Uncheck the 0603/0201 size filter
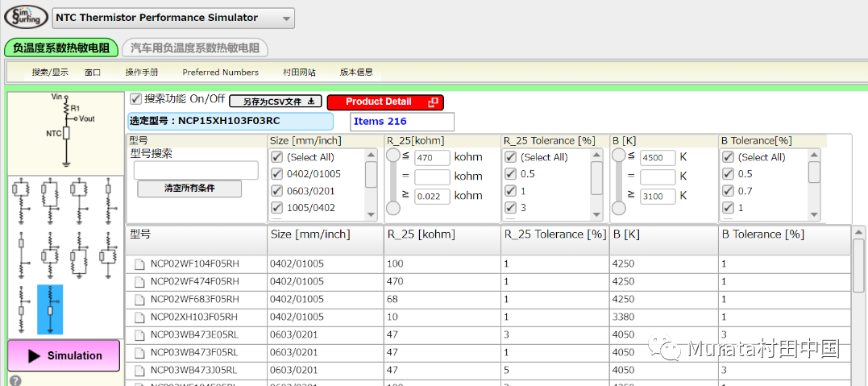The height and width of the screenshot is (386, 868). [x=276, y=191]
